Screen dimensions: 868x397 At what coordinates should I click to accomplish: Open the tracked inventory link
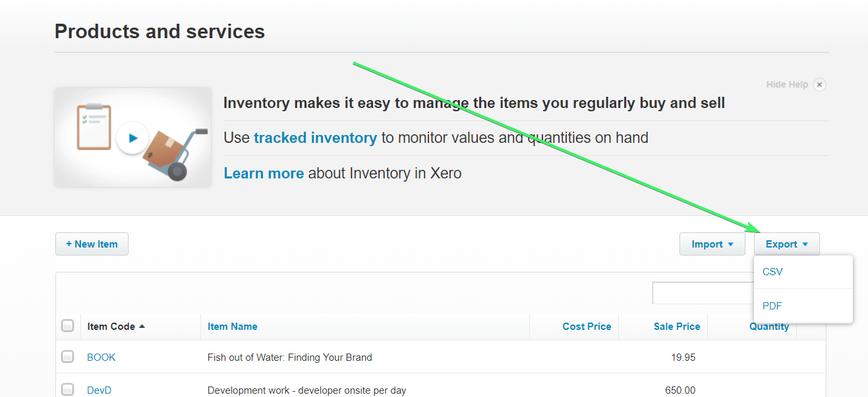(x=315, y=138)
